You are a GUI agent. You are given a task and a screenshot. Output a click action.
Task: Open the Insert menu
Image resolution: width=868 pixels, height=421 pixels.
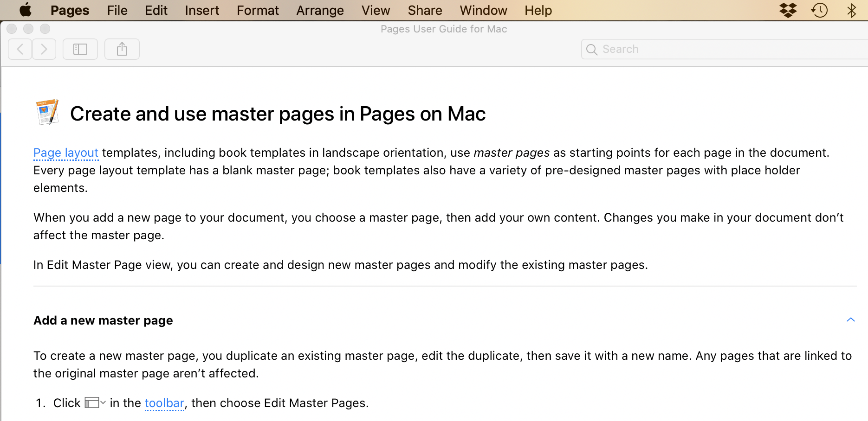[202, 10]
